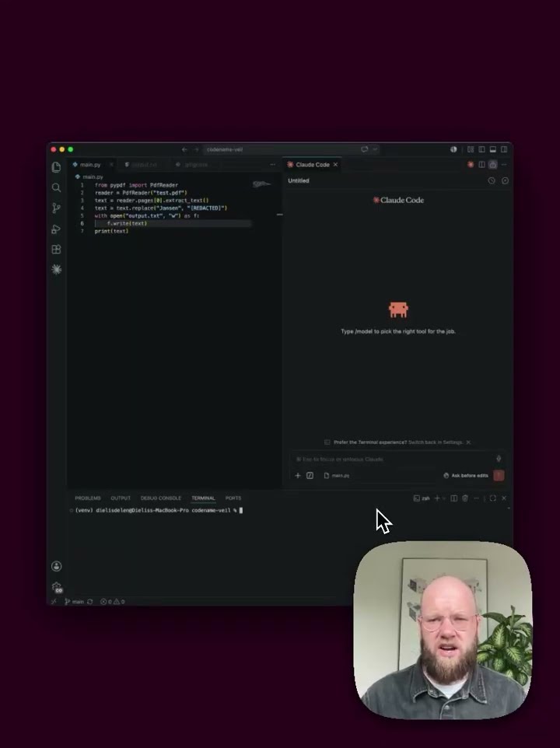
Task: Open past conversations clock icon
Action: coord(492,181)
